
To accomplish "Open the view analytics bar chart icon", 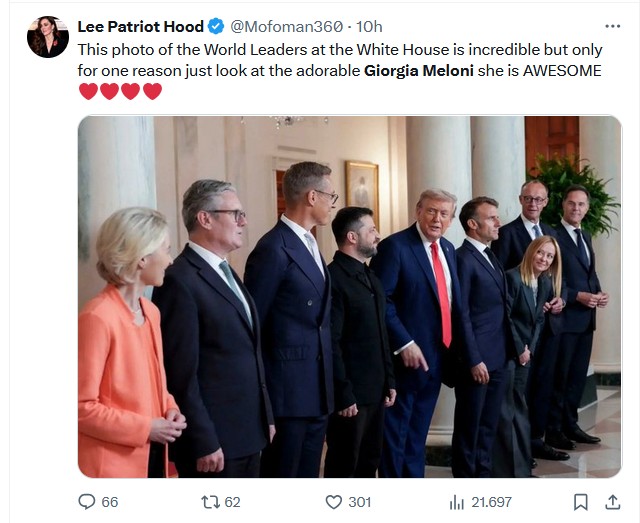I will click(457, 502).
